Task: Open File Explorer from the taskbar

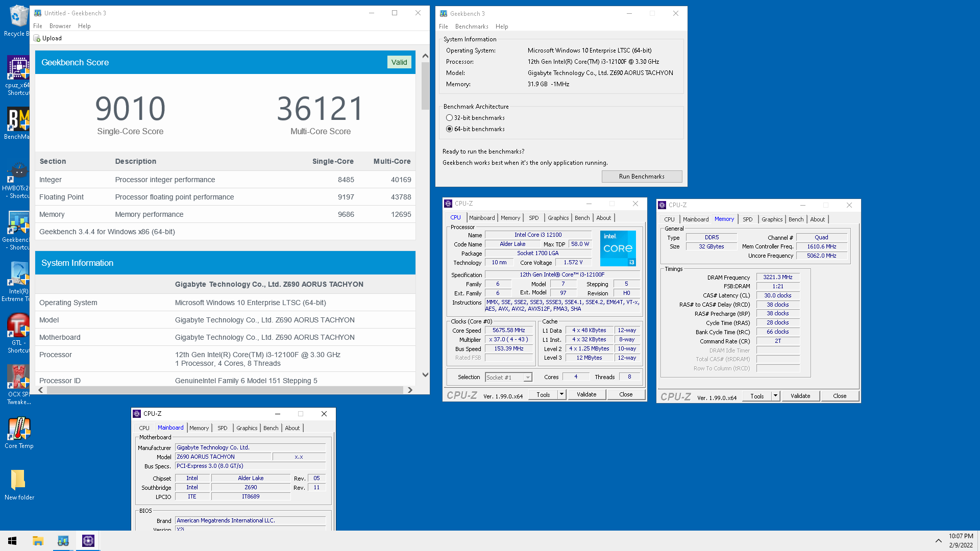Action: click(x=38, y=541)
